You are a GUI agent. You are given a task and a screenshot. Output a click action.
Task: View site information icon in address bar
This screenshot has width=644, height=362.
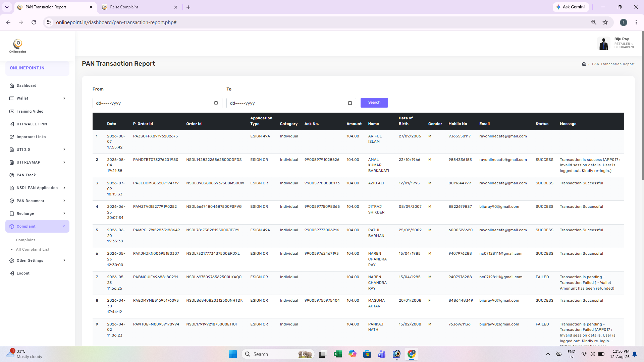pyautogui.click(x=49, y=22)
